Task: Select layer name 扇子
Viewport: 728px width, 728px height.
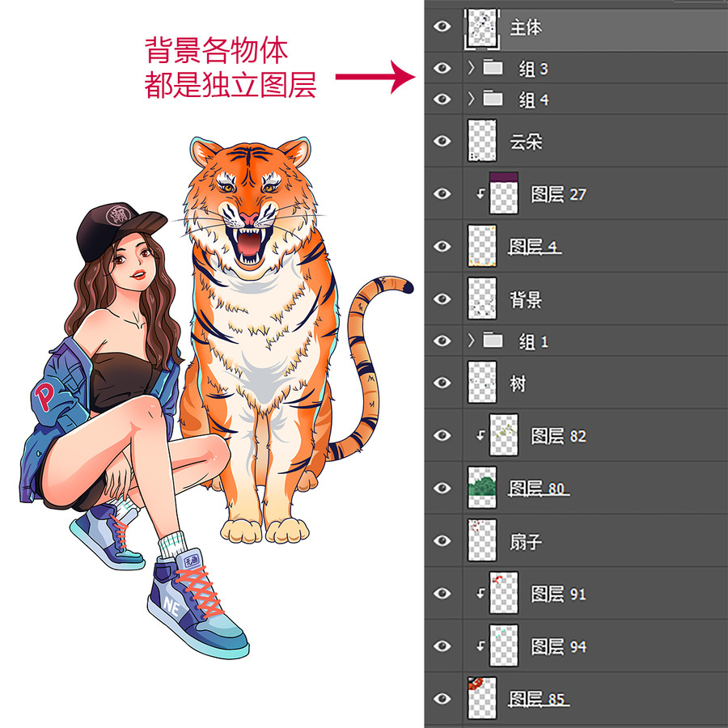Action: click(x=526, y=541)
